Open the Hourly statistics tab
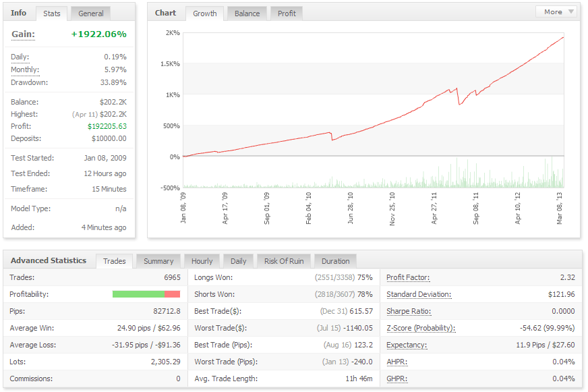 coord(202,261)
